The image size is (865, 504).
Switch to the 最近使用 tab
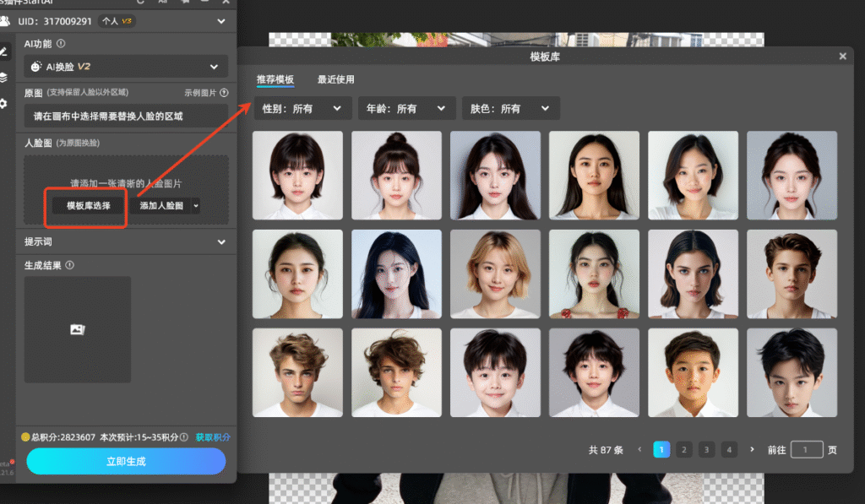335,79
